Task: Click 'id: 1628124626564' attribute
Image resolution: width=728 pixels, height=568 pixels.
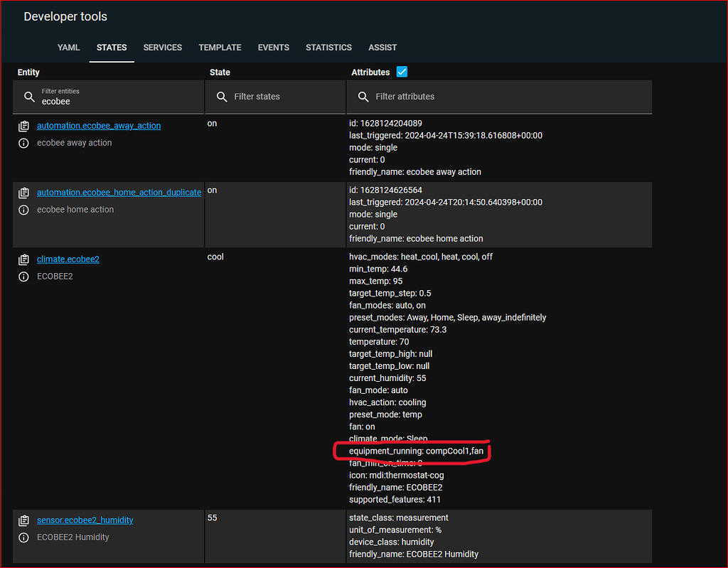Action: [x=385, y=191]
